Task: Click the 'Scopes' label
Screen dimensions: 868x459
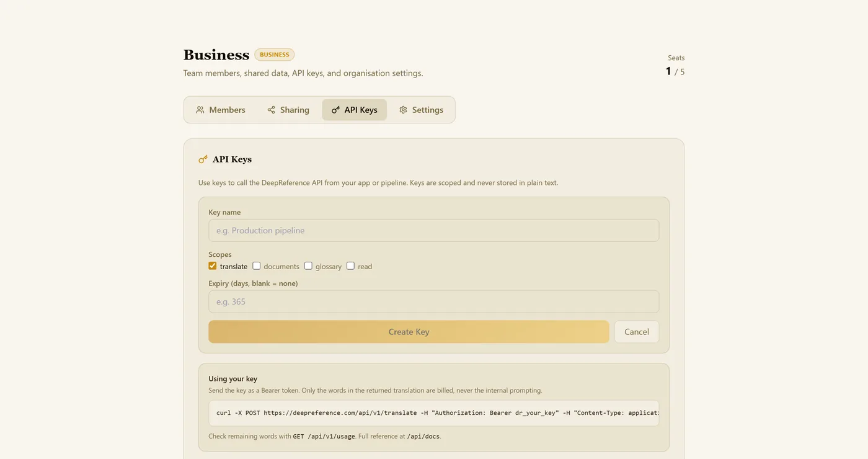Action: click(220, 254)
